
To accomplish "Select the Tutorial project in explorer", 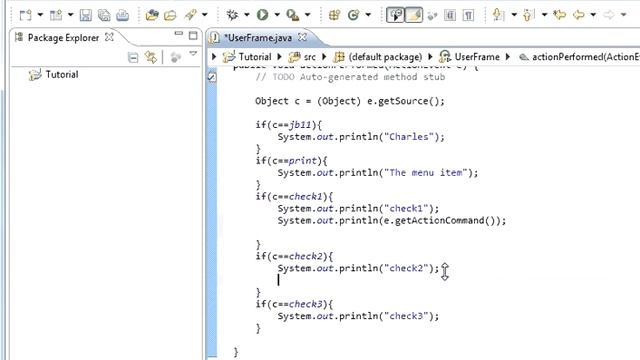I will (62, 75).
